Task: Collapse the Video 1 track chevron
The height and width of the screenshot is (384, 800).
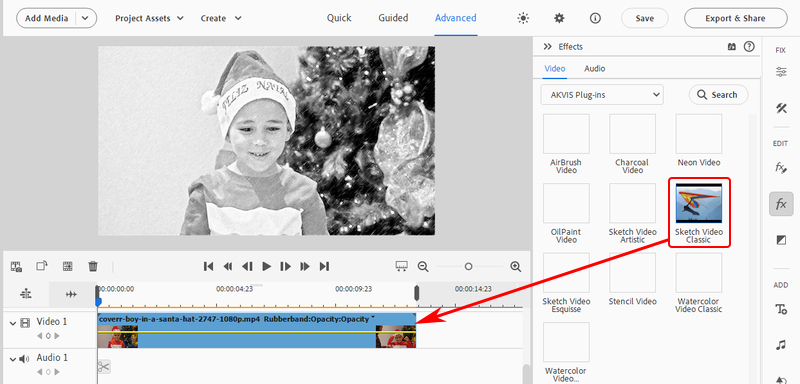Action: click(x=13, y=323)
